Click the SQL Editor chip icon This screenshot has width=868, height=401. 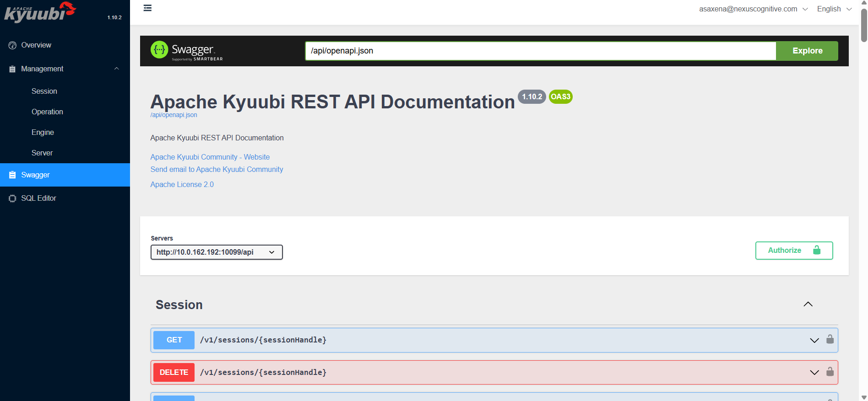click(12, 198)
